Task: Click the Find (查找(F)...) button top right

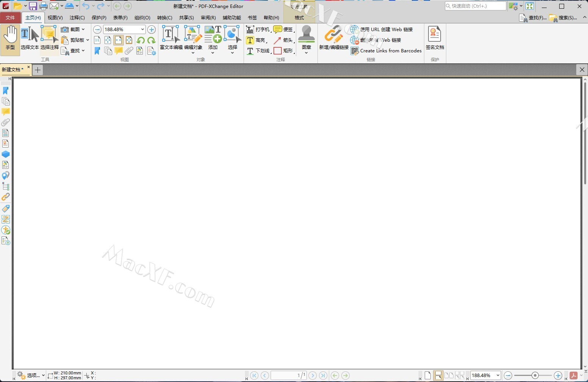Action: [x=533, y=18]
